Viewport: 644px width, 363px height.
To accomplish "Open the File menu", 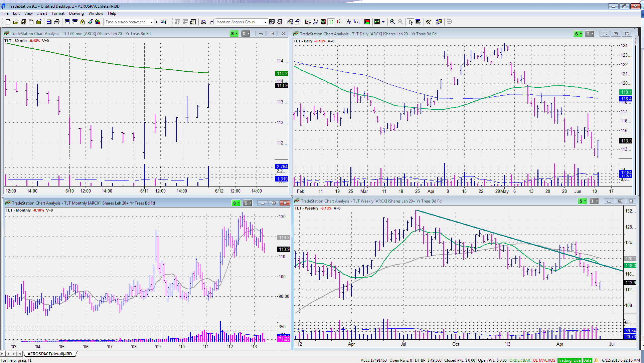I will pyautogui.click(x=5, y=13).
